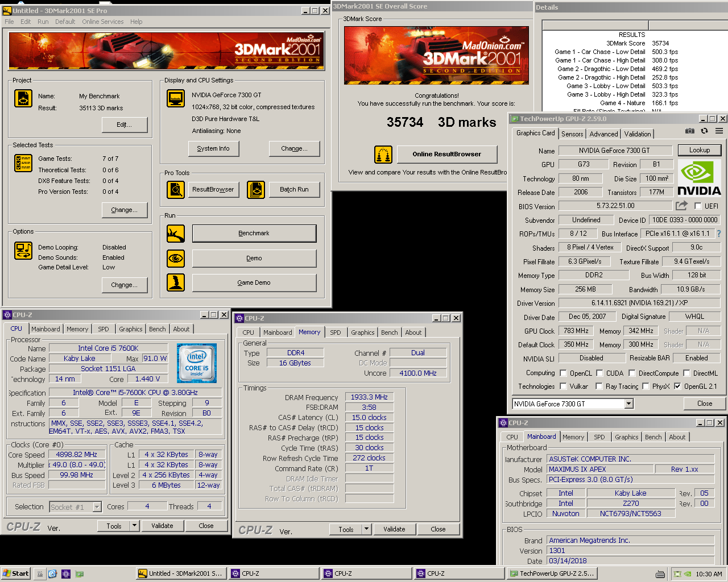Toggle the DirectML checkbox
This screenshot has height=582, width=728.
click(686, 373)
